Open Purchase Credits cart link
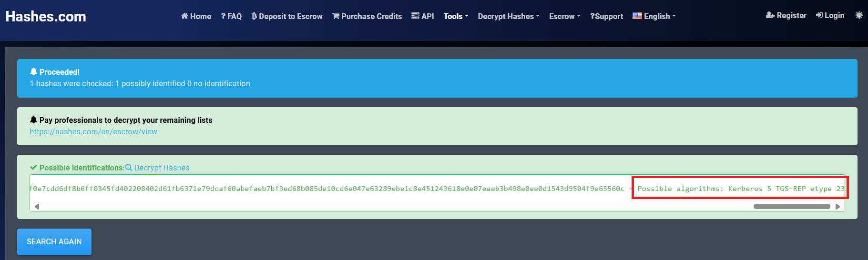 point(367,16)
